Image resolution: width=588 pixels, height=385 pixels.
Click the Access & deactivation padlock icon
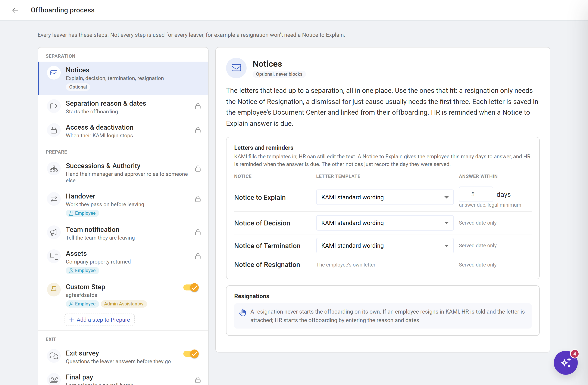54,130
